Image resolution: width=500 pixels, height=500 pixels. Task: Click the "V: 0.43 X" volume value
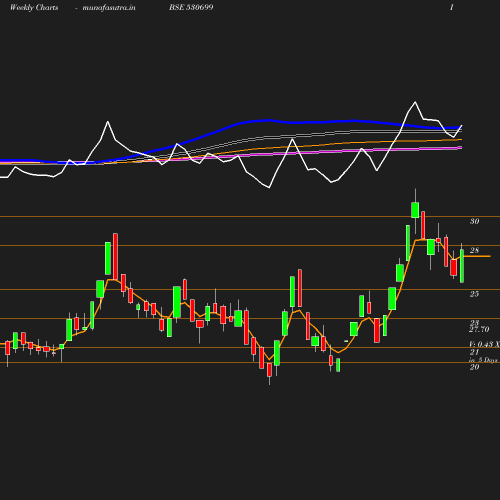(484, 344)
